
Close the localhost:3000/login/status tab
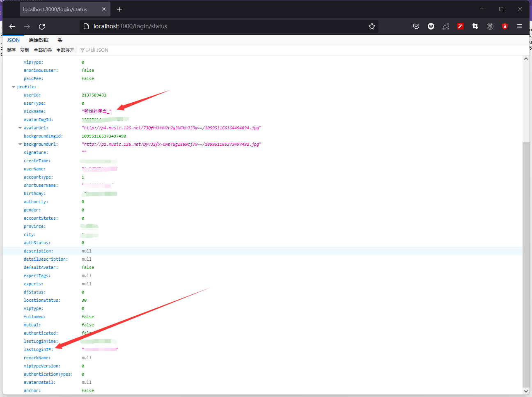(x=104, y=9)
